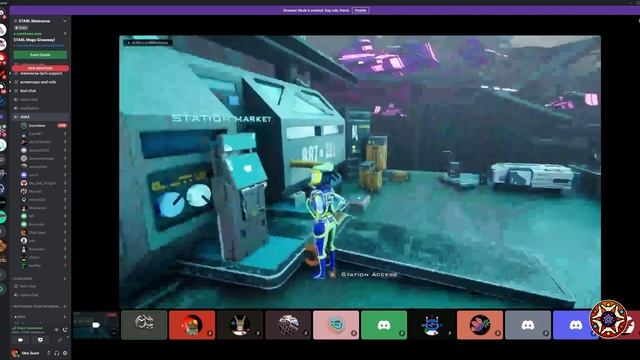
Task: Open the mute microphone icon in the user panel
Action: pos(49,353)
